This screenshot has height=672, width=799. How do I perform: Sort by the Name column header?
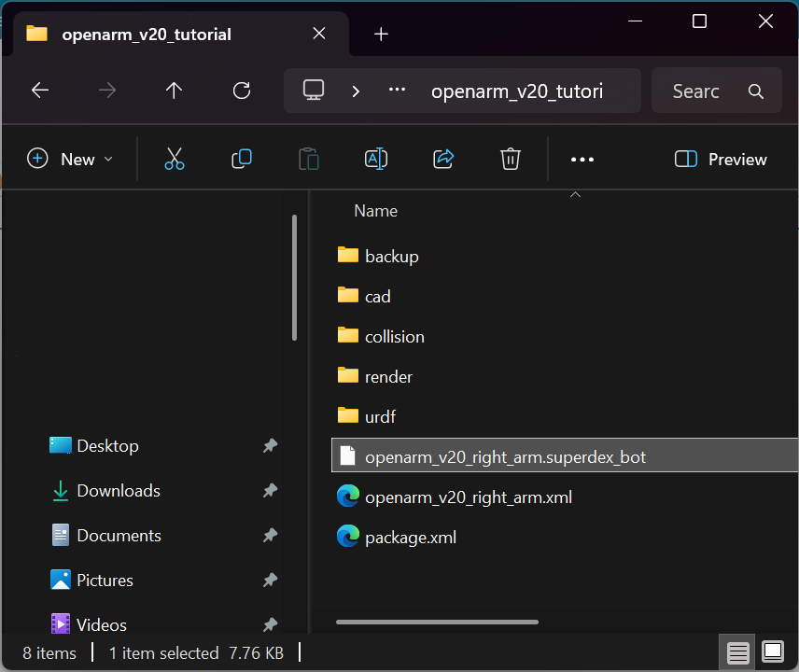[x=375, y=211]
